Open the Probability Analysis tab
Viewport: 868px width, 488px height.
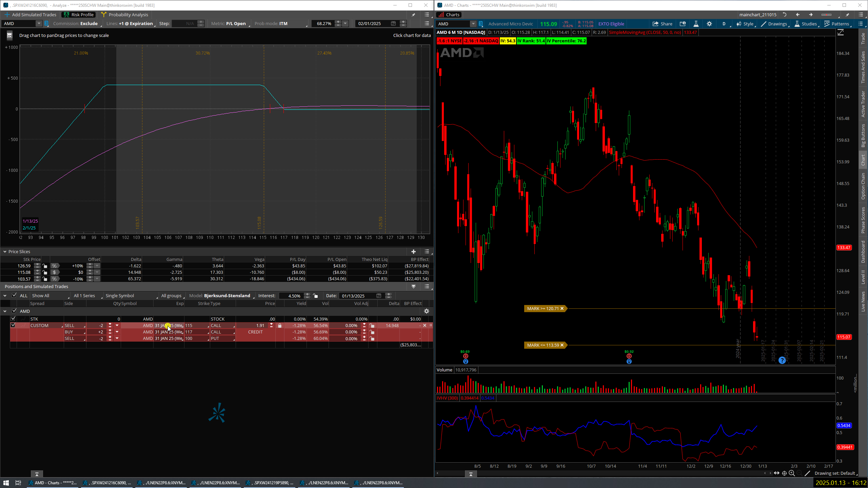(124, 15)
